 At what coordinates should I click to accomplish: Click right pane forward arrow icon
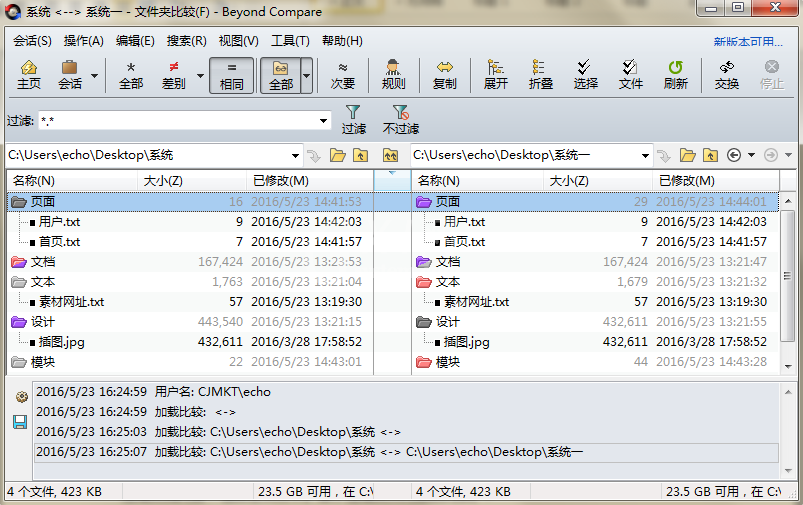771,155
